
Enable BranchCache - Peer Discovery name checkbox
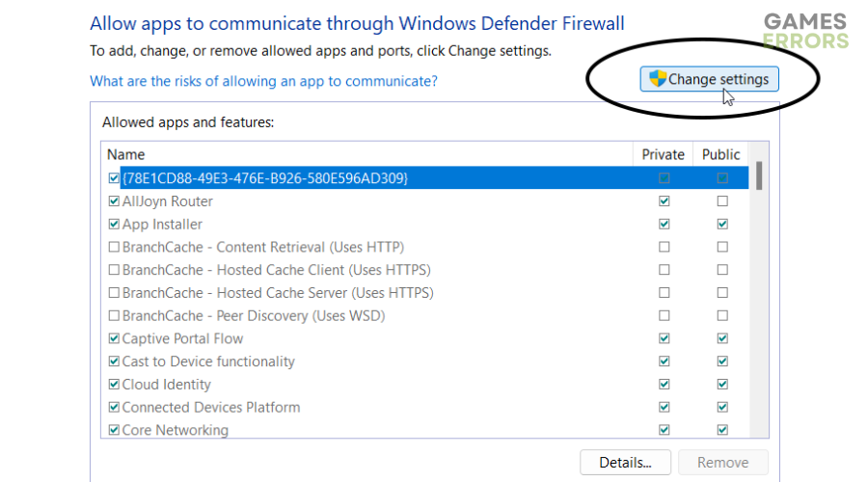coord(114,316)
